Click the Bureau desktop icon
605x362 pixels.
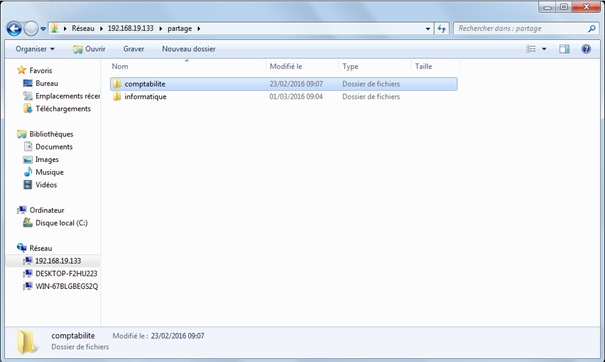pyautogui.click(x=28, y=83)
